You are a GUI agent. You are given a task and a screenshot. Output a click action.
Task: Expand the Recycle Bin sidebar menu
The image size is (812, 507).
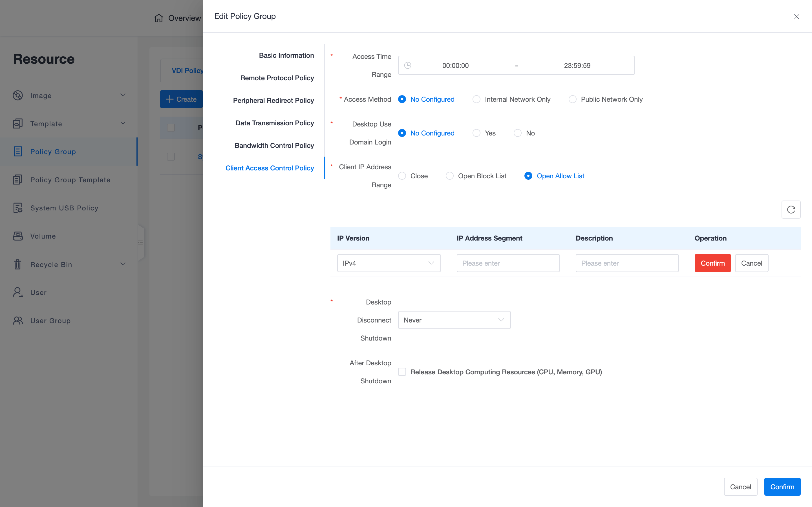[x=123, y=264]
